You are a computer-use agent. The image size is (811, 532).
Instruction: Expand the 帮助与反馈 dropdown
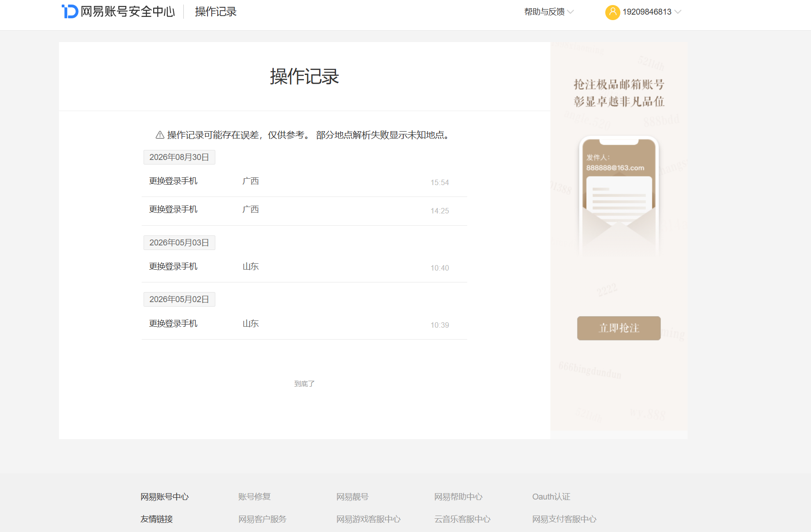(549, 12)
